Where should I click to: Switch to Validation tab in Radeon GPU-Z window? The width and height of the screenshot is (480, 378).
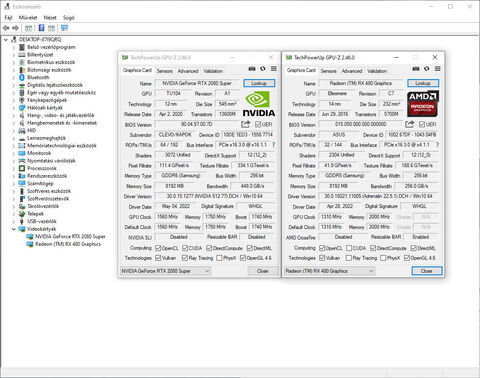coord(377,71)
